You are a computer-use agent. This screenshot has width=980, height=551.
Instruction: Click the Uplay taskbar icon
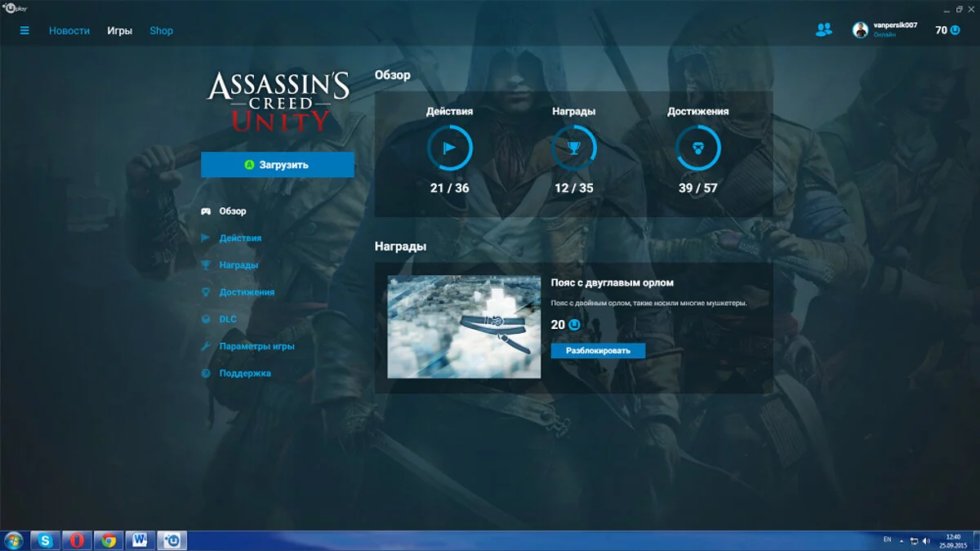(172, 540)
